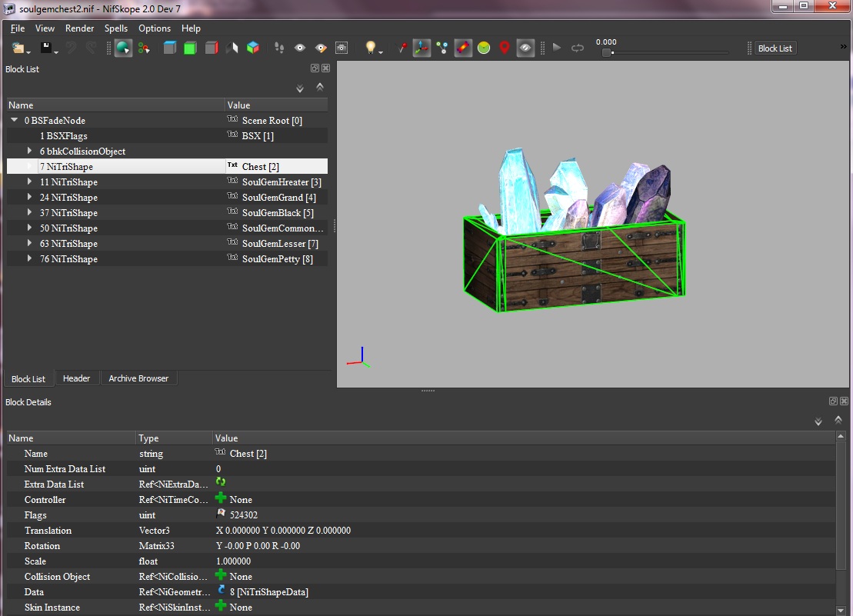Image resolution: width=853 pixels, height=616 pixels.
Task: Switch to Top view blue cube
Action: [x=170, y=48]
